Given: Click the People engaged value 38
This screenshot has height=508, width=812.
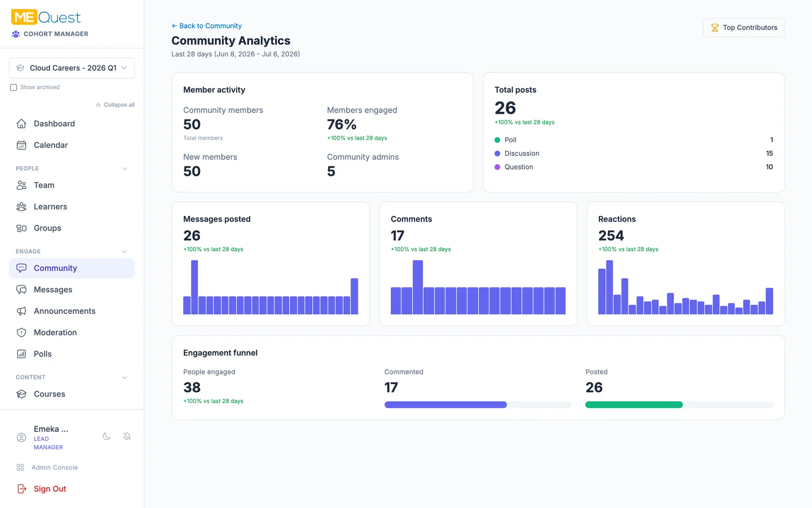Looking at the screenshot, I should pyautogui.click(x=192, y=388).
